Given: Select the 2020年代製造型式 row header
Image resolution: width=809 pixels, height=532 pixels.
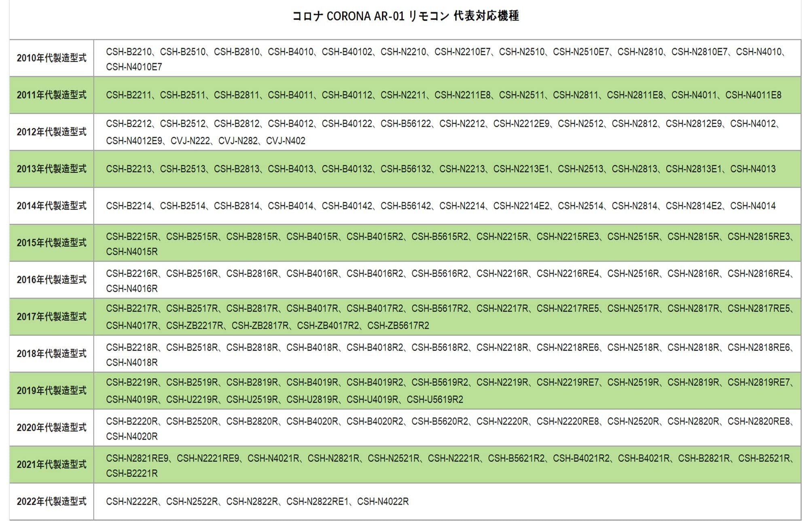Looking at the screenshot, I should pyautogui.click(x=51, y=428).
